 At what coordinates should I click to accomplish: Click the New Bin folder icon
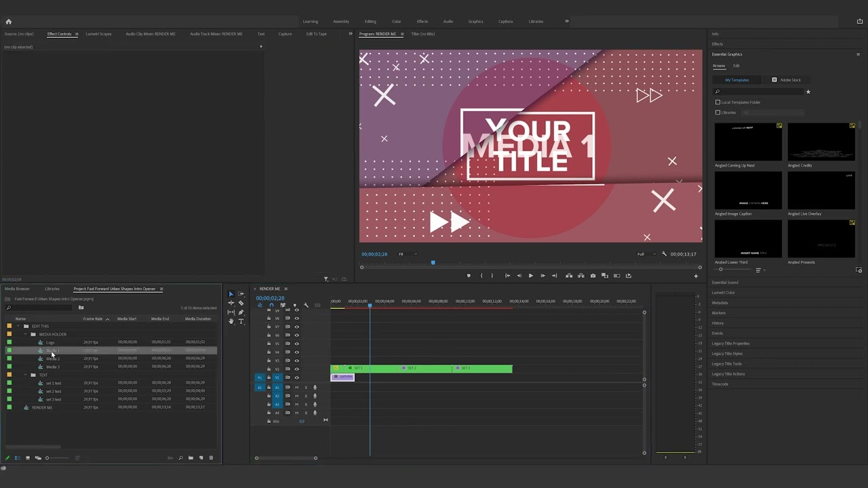(x=191, y=458)
